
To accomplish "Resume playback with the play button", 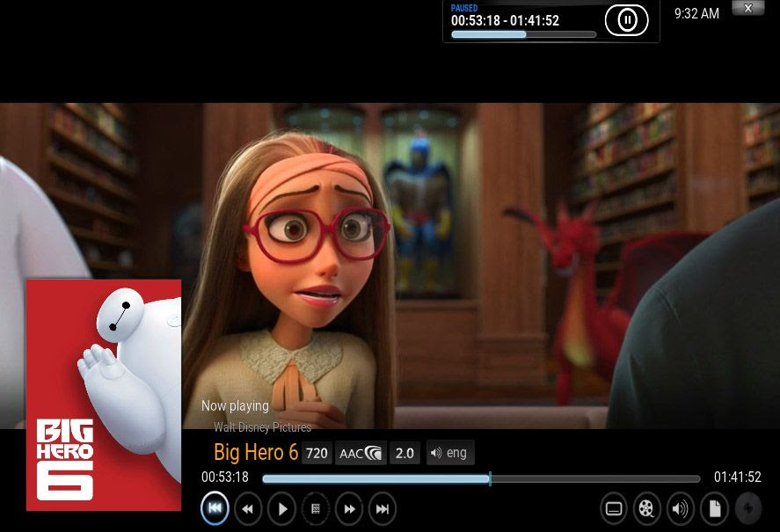I will [281, 508].
